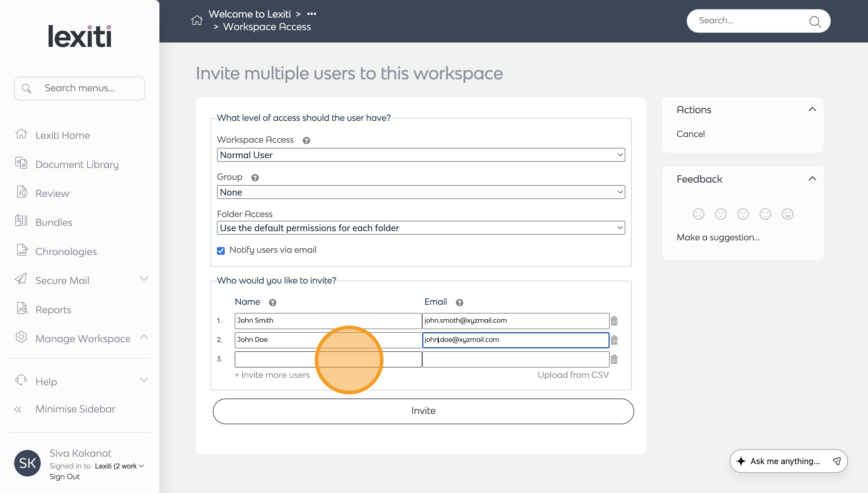The image size is (868, 493).
Task: Click the Email column help icon
Action: click(x=459, y=302)
